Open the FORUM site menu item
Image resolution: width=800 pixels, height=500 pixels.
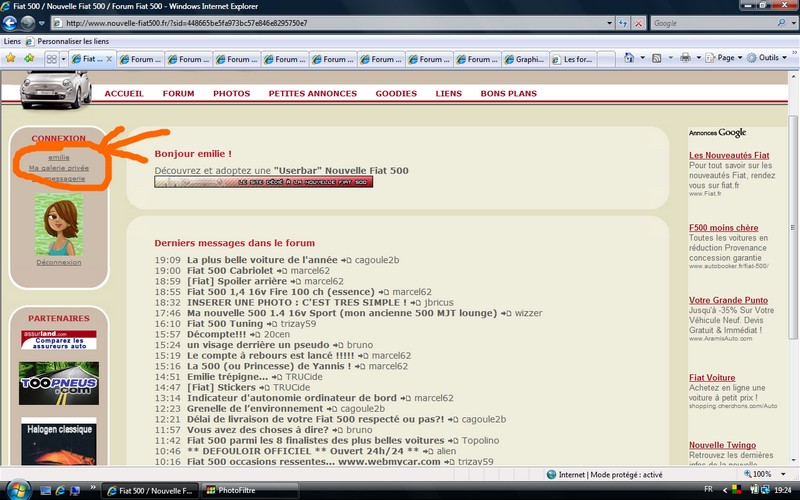[179, 93]
